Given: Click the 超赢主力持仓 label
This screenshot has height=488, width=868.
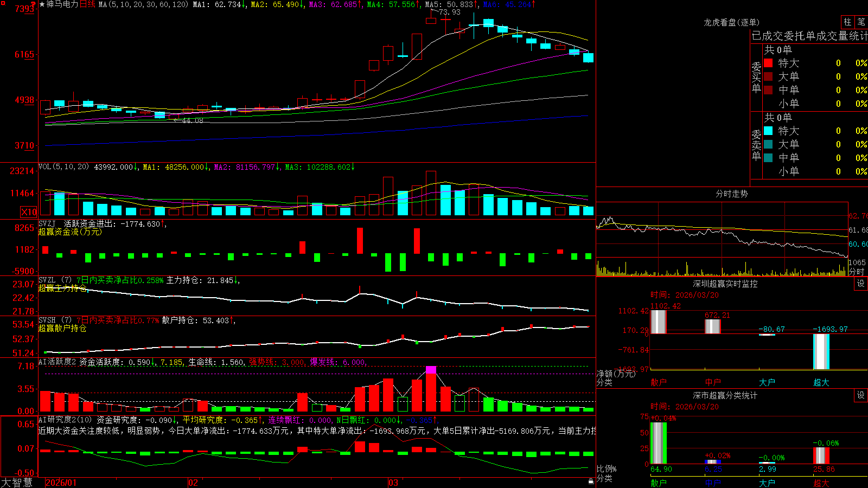Looking at the screenshot, I should pyautogui.click(x=62, y=288).
